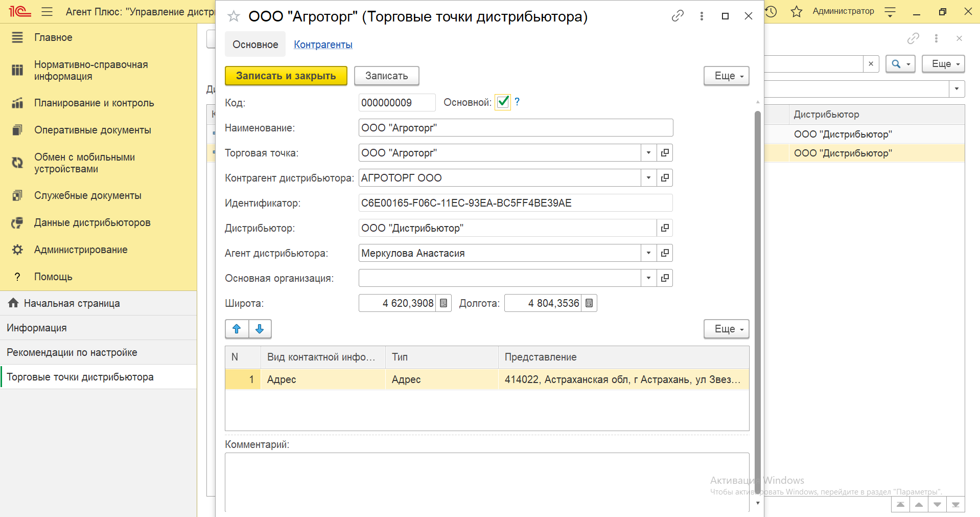The image size is (980, 517).
Task: Expand the filter combo box in background window
Action: 956,89
